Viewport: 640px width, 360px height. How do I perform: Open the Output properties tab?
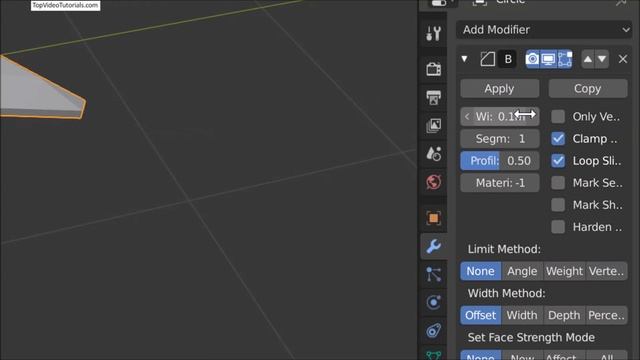pyautogui.click(x=433, y=97)
